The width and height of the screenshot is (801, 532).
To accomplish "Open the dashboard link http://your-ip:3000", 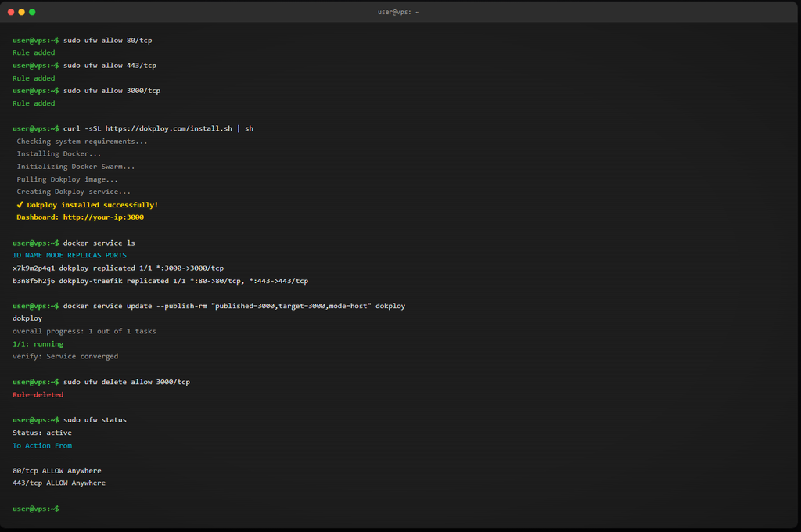I will click(104, 217).
